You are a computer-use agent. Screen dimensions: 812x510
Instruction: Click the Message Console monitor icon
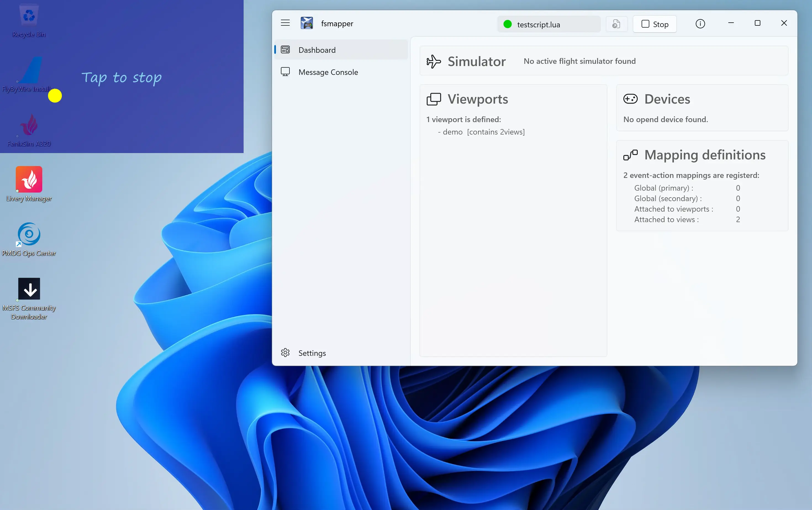coord(285,72)
